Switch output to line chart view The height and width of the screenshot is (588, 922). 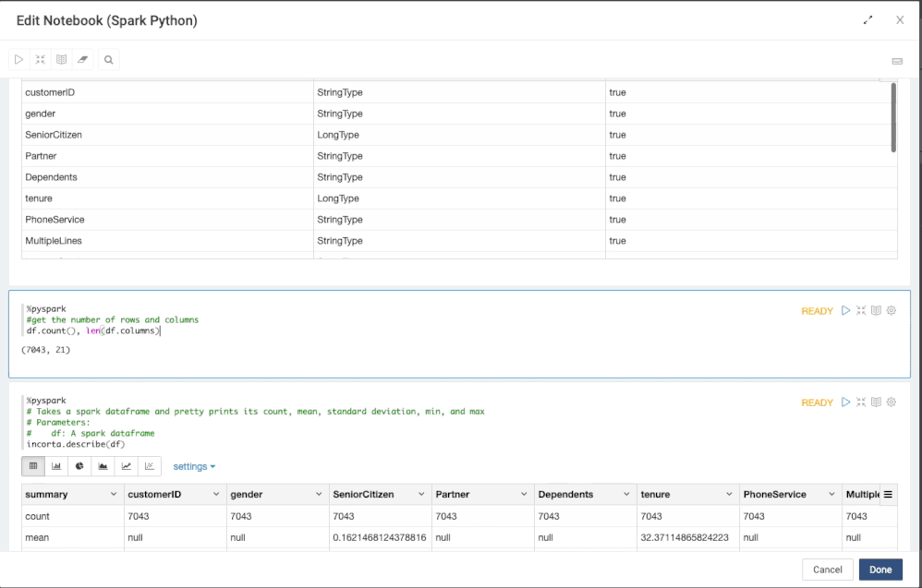pos(126,466)
